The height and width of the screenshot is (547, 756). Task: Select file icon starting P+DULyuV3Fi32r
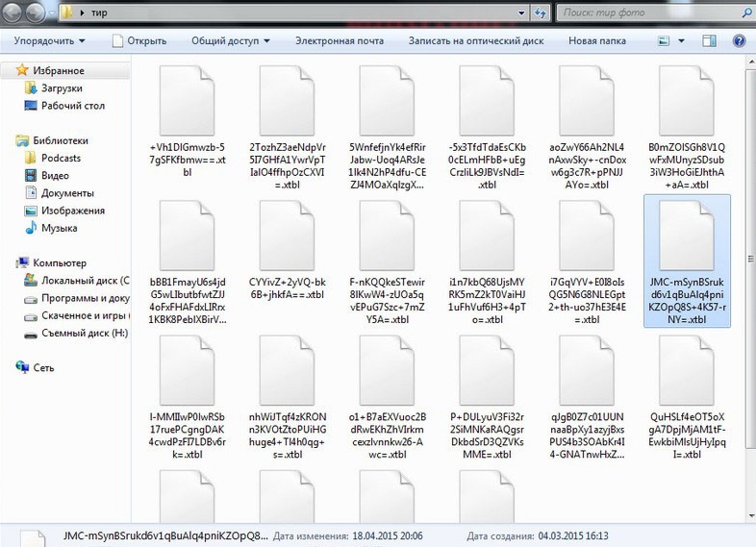[x=487, y=370]
